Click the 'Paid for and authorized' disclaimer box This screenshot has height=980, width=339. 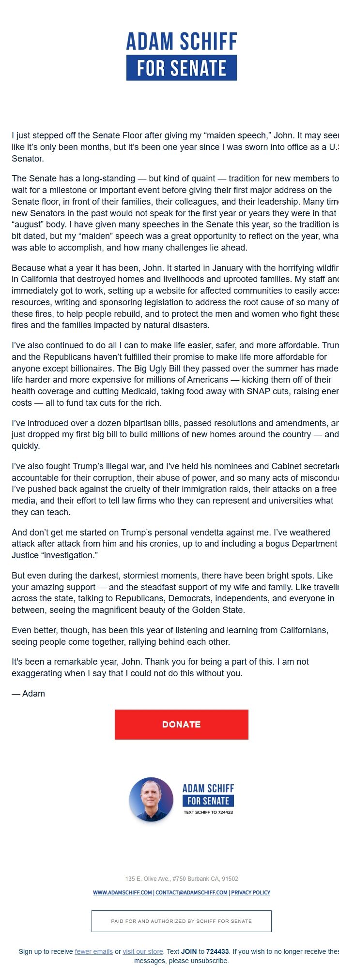click(x=182, y=921)
